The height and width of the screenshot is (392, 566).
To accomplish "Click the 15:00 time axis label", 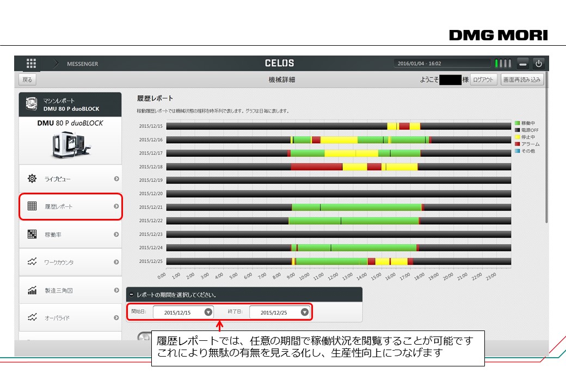I will 376,277.
